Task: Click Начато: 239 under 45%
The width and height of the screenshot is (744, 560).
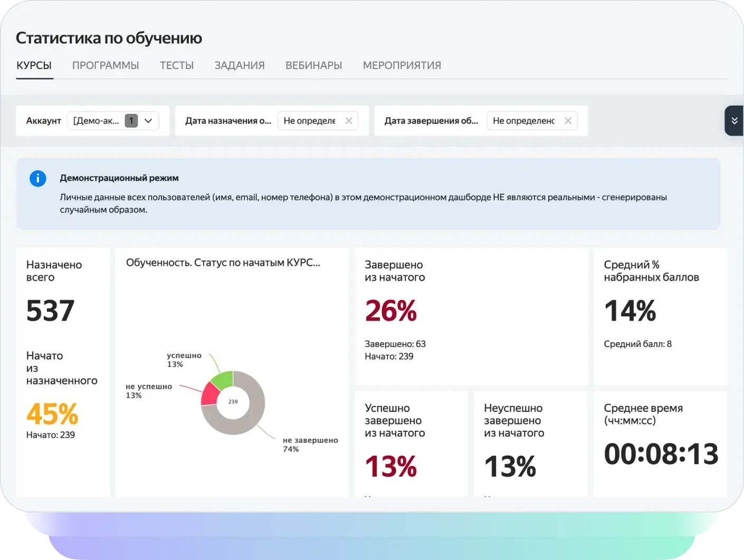Action: click(51, 435)
